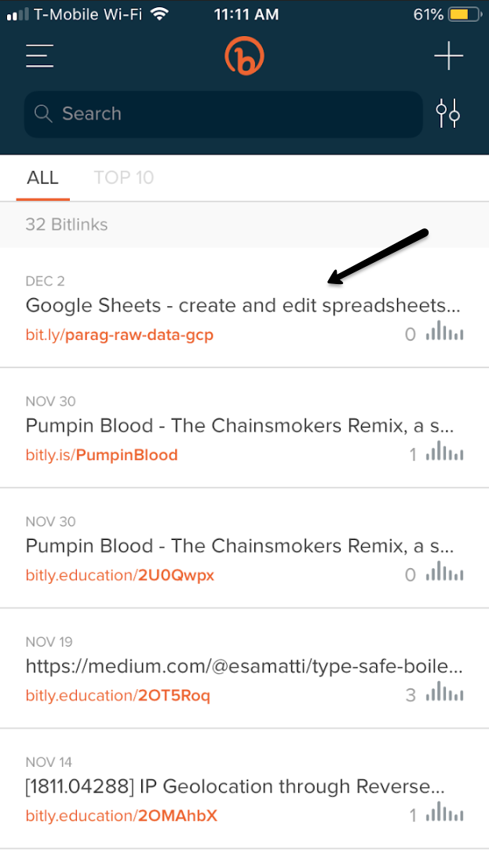489x868 pixels.
Task: Focus the Search input field
Action: pyautogui.click(x=223, y=114)
